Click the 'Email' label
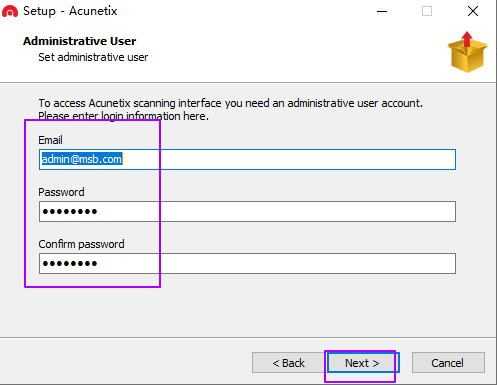This screenshot has width=497, height=385. (50, 140)
